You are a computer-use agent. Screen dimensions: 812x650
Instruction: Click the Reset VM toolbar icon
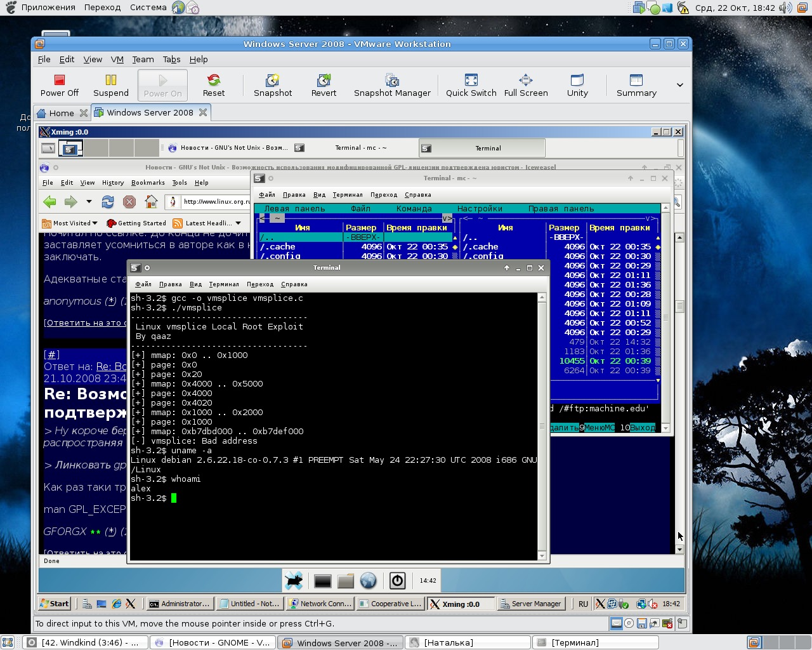[214, 85]
